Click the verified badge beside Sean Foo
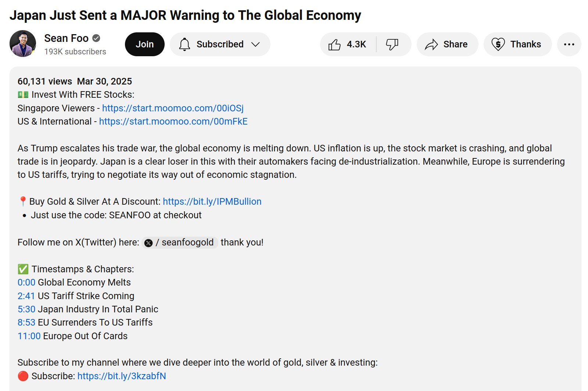Image resolution: width=588 pixels, height=391 pixels. [96, 38]
